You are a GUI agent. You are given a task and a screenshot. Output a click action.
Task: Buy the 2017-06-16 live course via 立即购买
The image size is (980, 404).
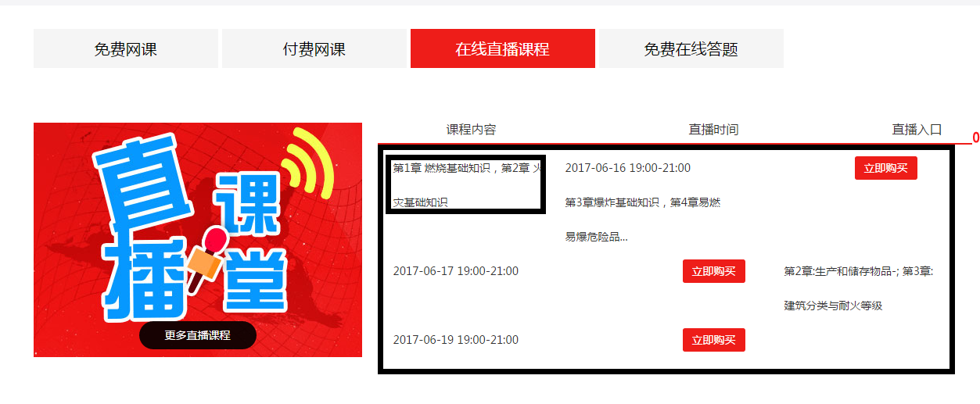point(886,168)
